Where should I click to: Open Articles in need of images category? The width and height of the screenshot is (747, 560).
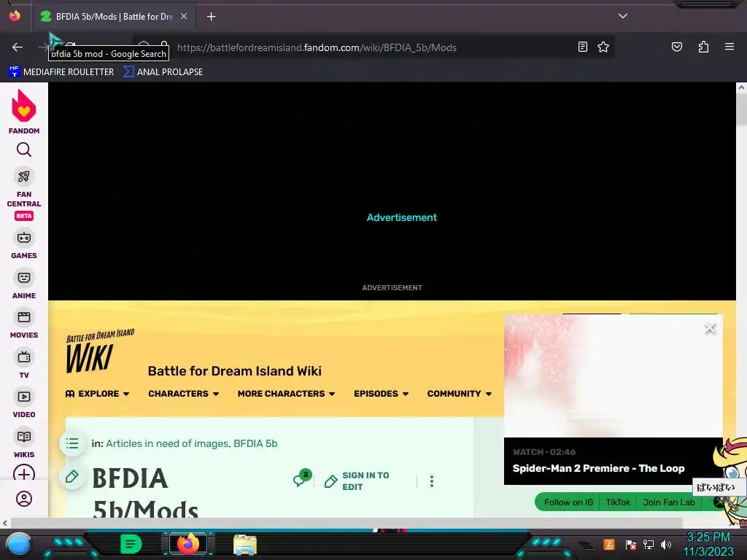pyautogui.click(x=167, y=443)
